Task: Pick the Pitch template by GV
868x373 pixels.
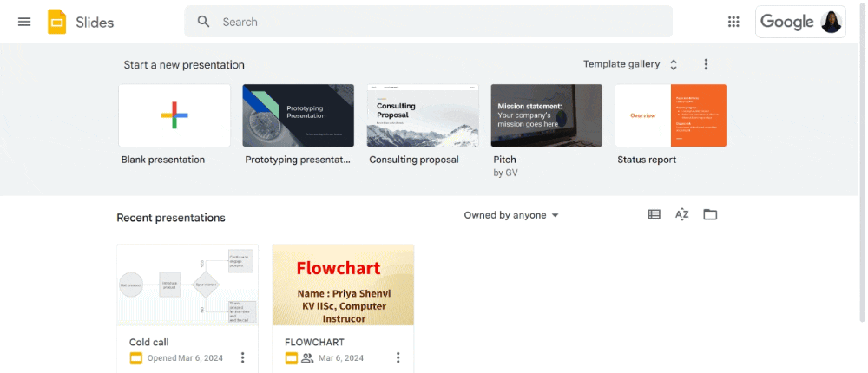Action: [547, 115]
